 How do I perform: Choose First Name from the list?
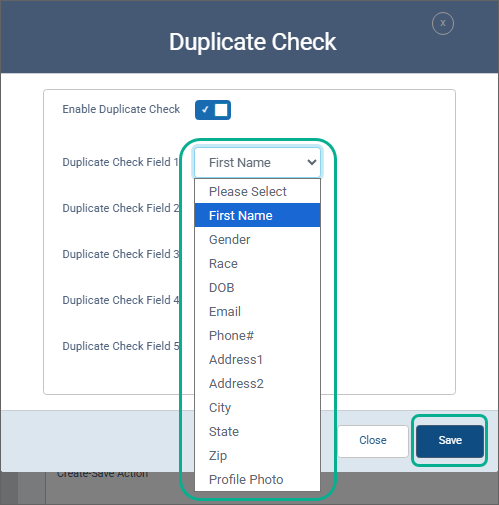click(257, 215)
